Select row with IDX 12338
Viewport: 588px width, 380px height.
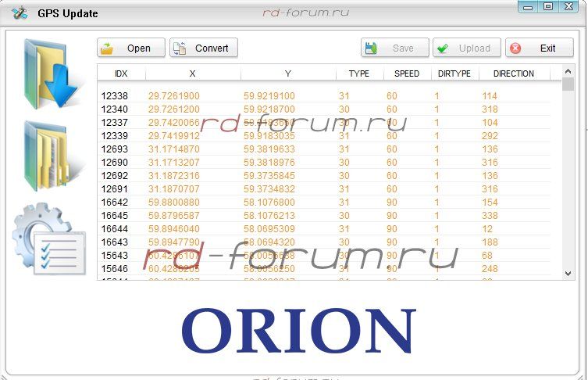point(324,95)
